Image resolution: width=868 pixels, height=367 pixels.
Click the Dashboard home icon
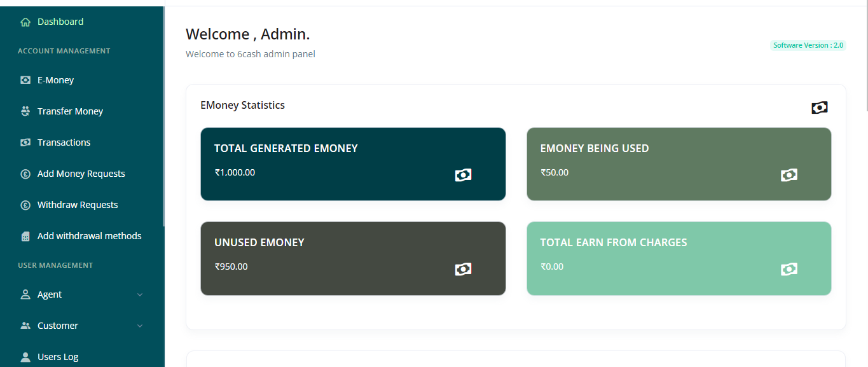click(25, 22)
